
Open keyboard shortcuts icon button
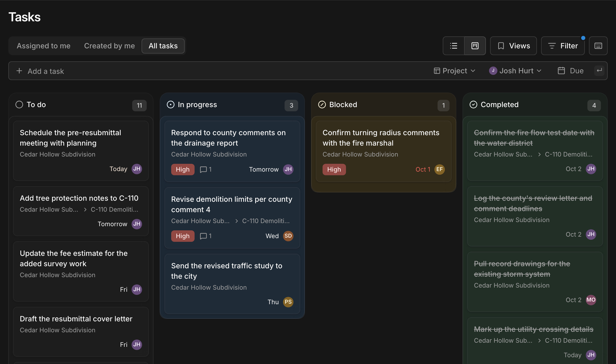pyautogui.click(x=598, y=46)
